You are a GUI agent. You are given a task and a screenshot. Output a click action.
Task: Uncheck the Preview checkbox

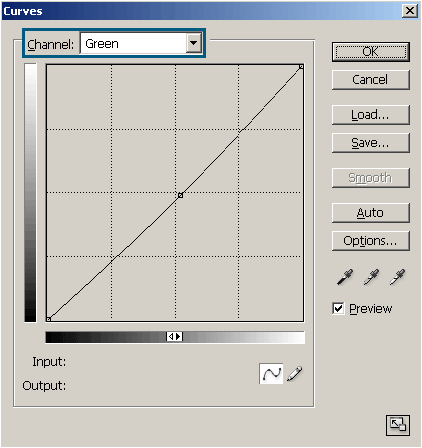pyautogui.click(x=338, y=308)
